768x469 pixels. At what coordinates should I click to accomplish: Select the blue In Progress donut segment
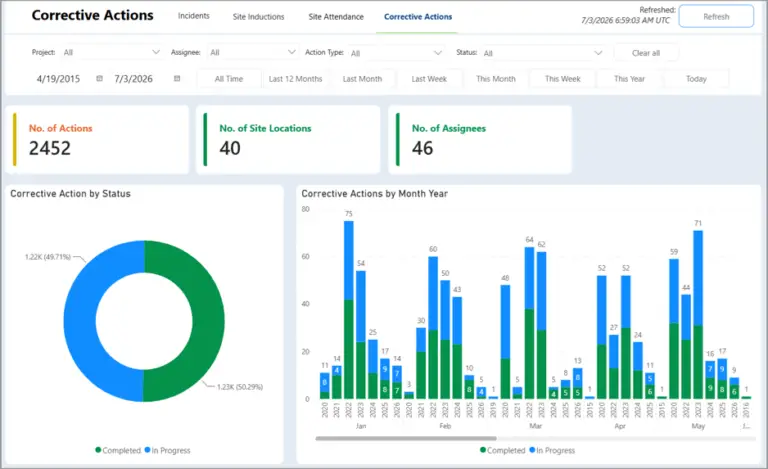click(79, 321)
